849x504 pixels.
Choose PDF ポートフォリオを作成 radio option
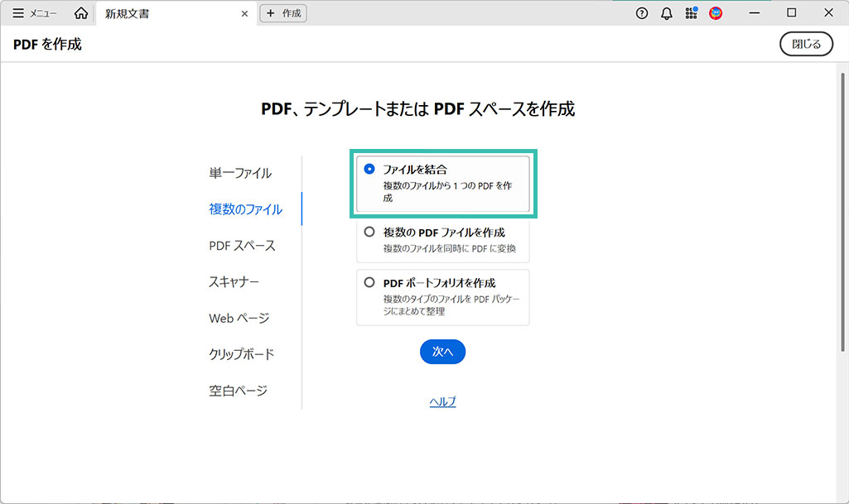pos(369,282)
